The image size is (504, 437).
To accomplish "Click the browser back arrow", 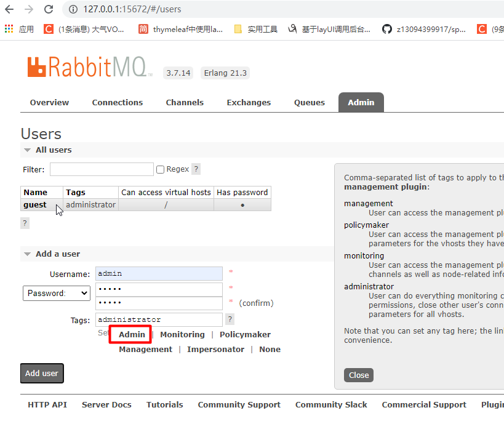I will pos(9,9).
